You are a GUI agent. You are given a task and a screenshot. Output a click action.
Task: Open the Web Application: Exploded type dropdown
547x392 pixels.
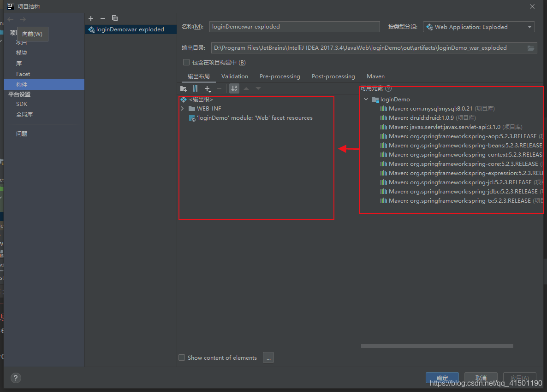coord(529,27)
